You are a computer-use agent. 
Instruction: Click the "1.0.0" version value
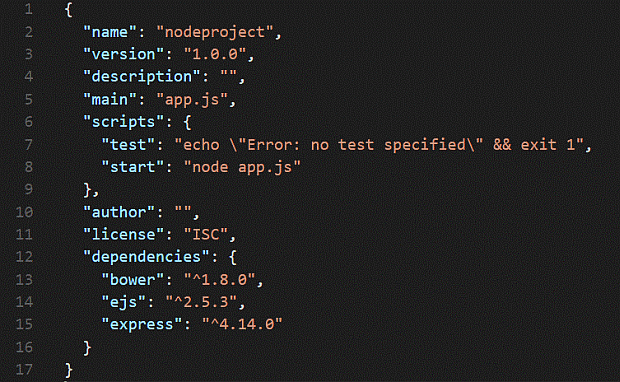(215, 54)
